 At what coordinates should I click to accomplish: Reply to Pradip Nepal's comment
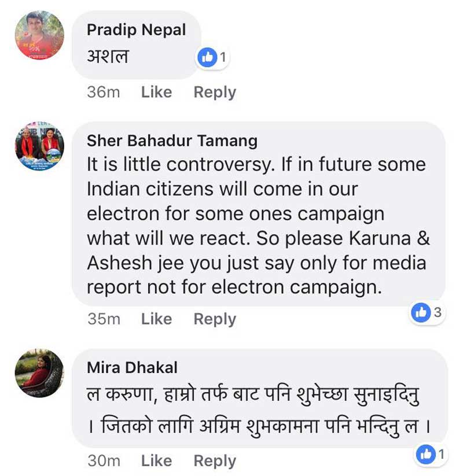pyautogui.click(x=215, y=92)
